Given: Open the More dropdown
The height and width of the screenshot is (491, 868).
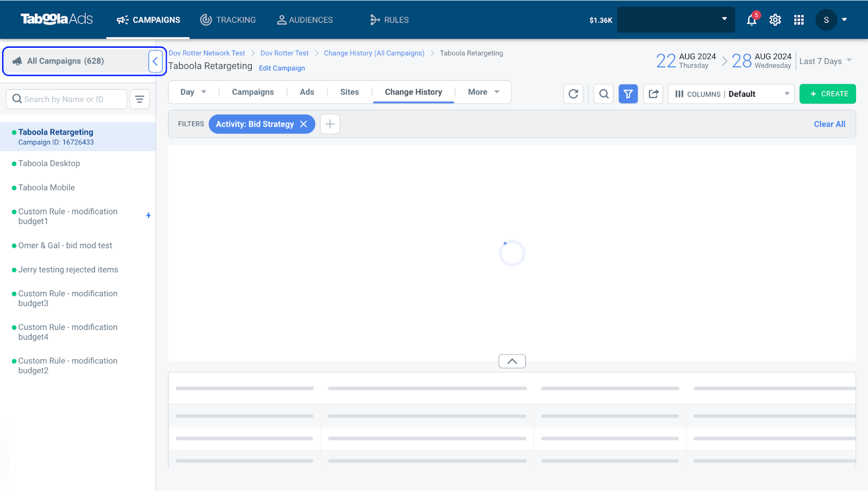Looking at the screenshot, I should [483, 92].
